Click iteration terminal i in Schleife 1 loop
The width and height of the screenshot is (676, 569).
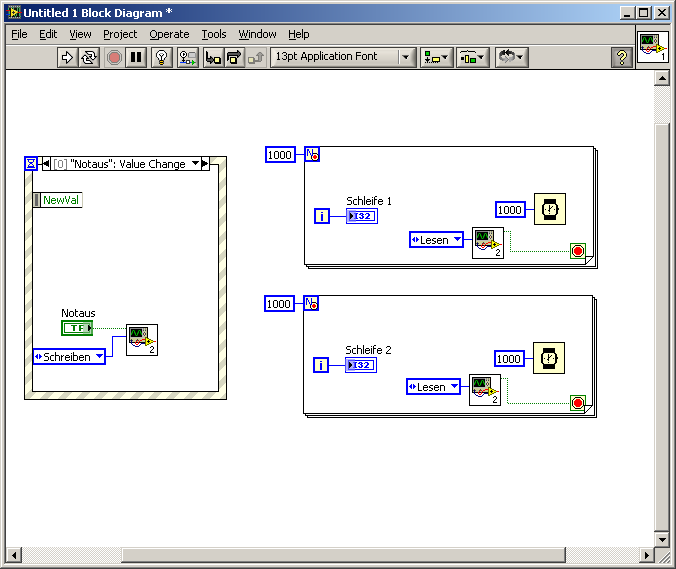coord(322,216)
